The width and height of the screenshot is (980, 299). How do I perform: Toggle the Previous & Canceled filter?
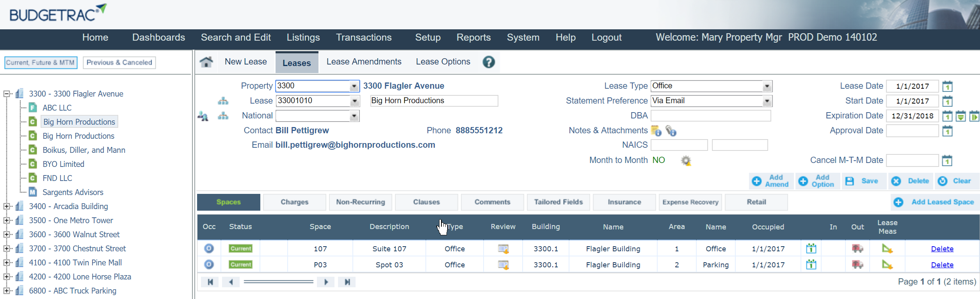119,63
